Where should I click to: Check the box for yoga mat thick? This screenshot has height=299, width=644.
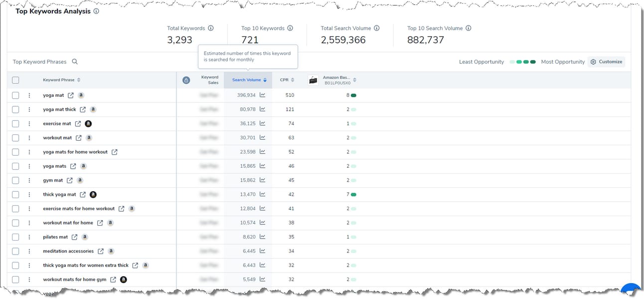click(15, 109)
